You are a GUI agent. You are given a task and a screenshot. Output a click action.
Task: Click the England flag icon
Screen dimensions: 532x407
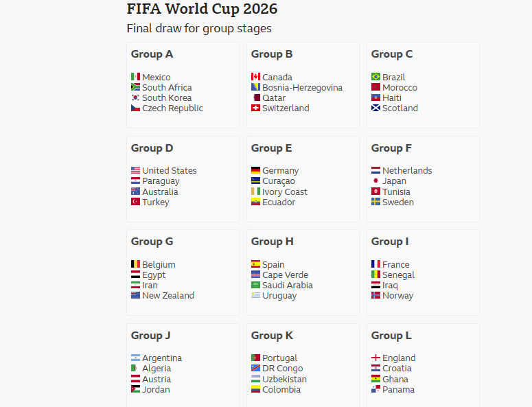coord(375,358)
